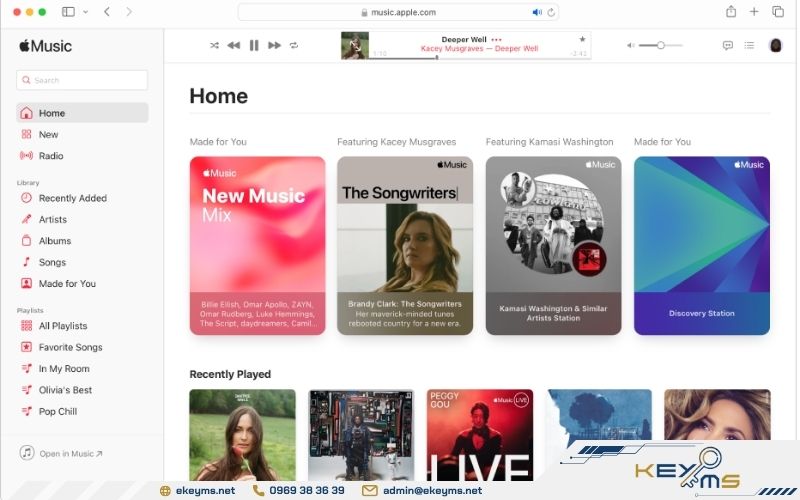Screen dimensions: 800x500
Task: Open the lyrics panel icon
Action: [728, 45]
